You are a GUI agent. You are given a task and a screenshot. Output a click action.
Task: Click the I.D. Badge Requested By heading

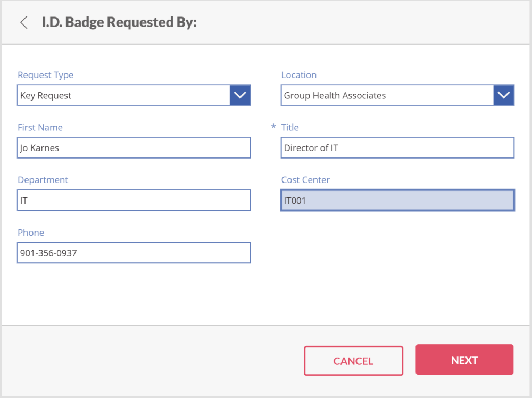(x=119, y=22)
